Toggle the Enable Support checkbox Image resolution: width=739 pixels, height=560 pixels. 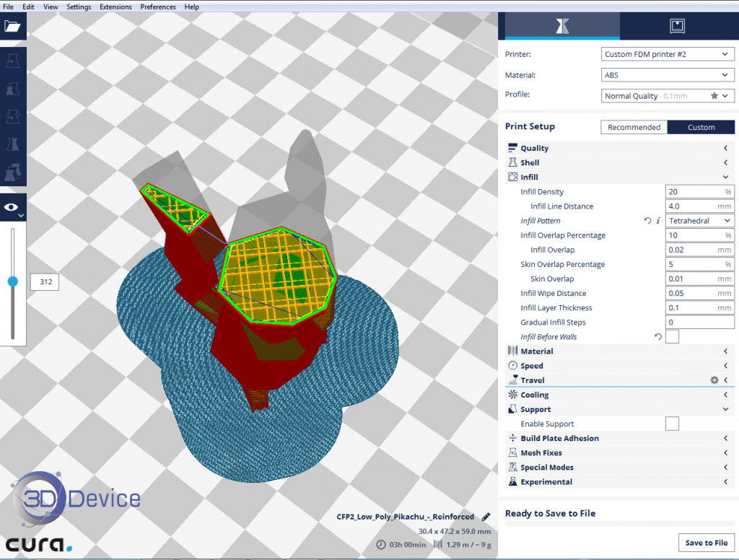tap(672, 424)
